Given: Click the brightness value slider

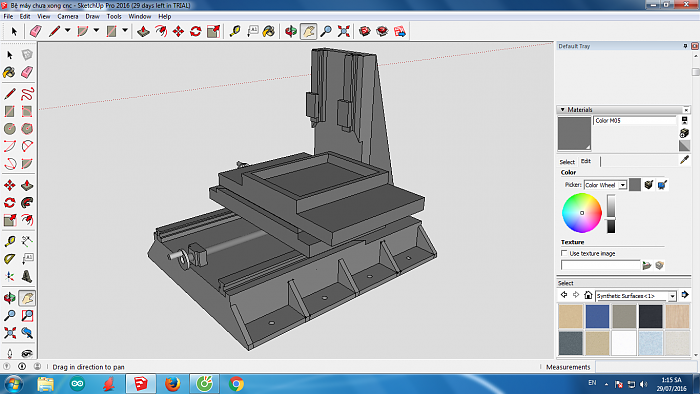Looking at the screenshot, I should 611,214.
